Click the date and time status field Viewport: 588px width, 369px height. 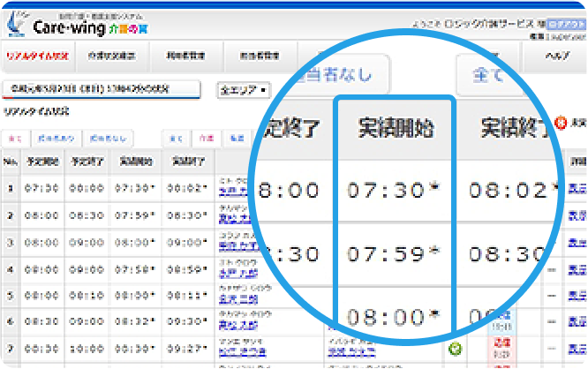[x=102, y=89]
